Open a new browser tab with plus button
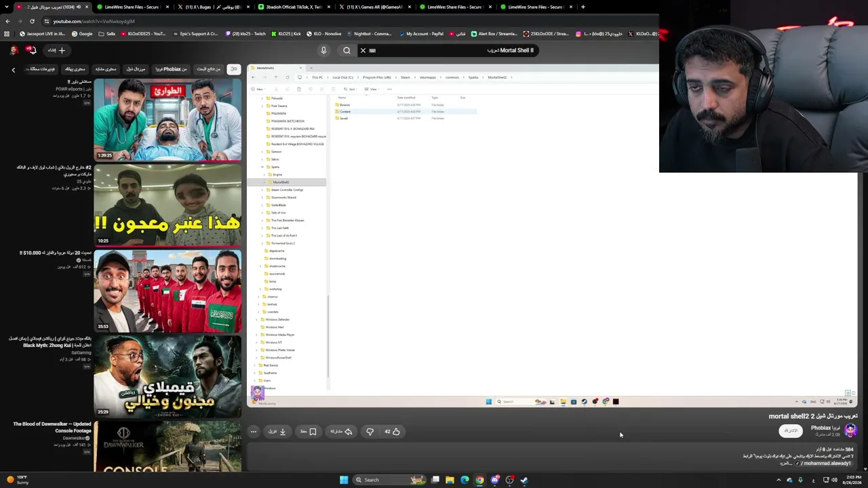This screenshot has height=488, width=868. 583,7
